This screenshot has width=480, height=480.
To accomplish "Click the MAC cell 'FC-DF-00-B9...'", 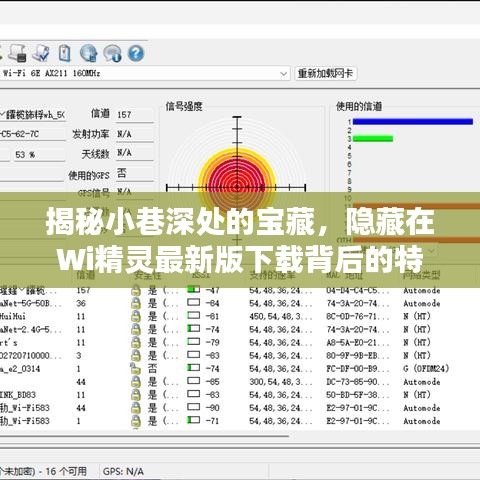I will pyautogui.click(x=358, y=369).
